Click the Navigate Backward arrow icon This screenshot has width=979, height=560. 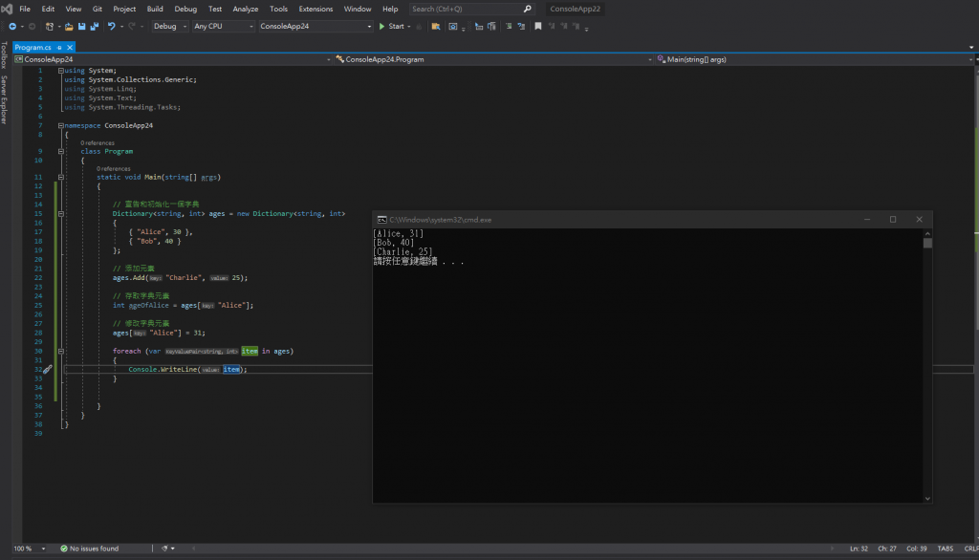tap(12, 26)
